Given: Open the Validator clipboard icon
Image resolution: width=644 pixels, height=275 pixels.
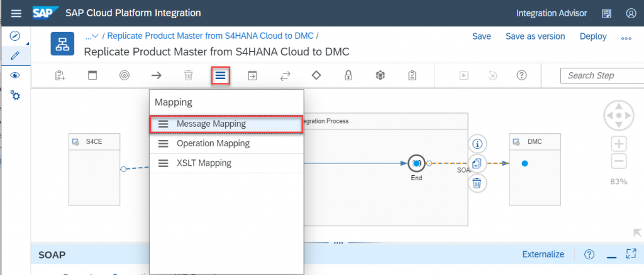Looking at the screenshot, I should point(413,75).
